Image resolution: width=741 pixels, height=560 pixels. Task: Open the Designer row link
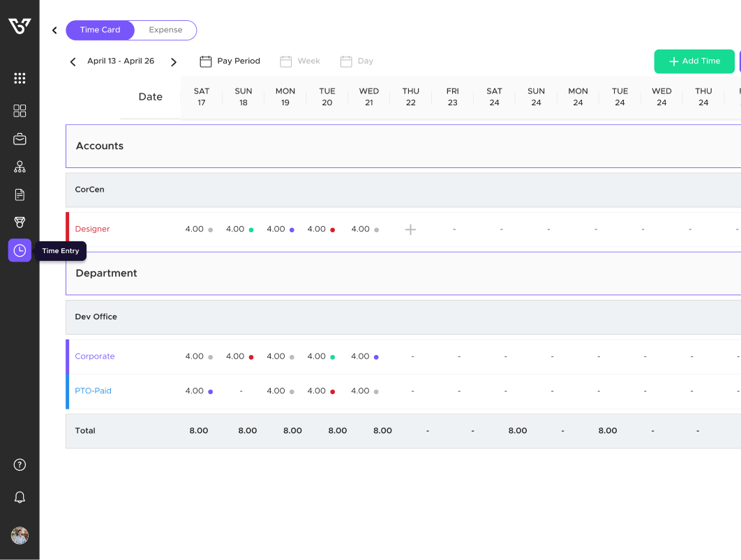(x=92, y=229)
